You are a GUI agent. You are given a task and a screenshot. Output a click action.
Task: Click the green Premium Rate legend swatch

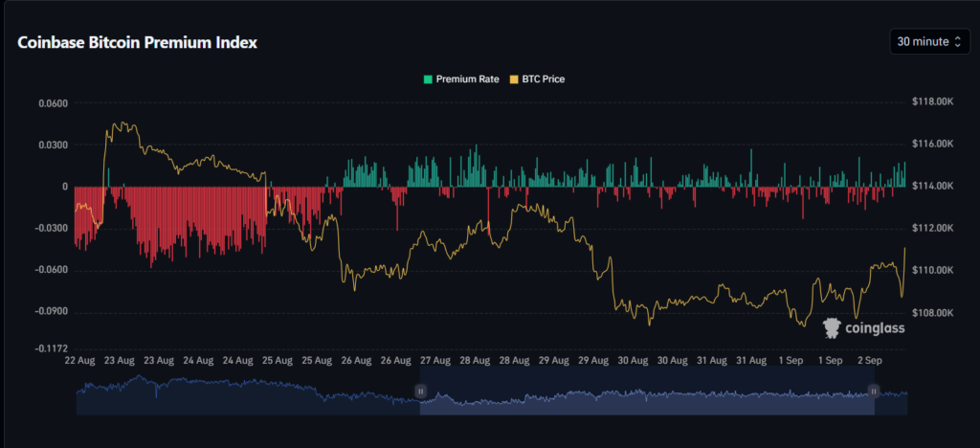(x=428, y=79)
